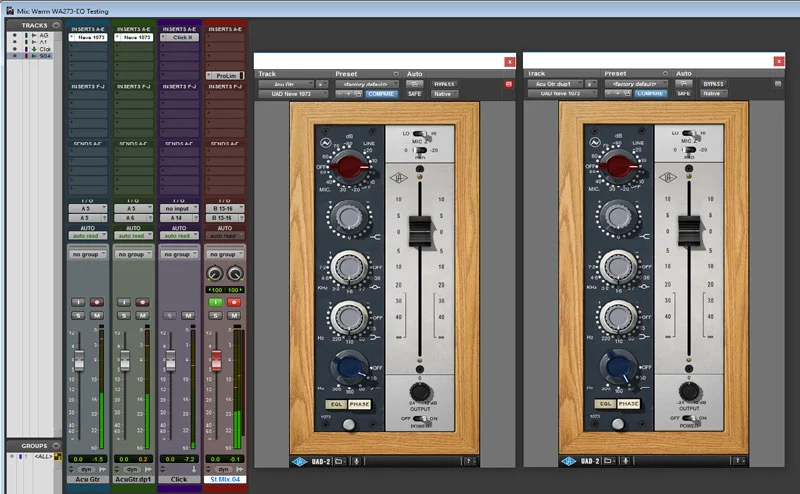
Task: Click blue high-pass filter knob in left Neve 1073
Action: (350, 367)
